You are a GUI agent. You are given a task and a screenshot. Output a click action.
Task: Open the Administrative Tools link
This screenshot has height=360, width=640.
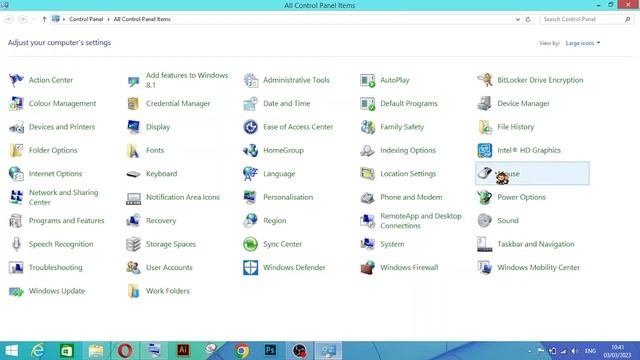[x=296, y=80]
